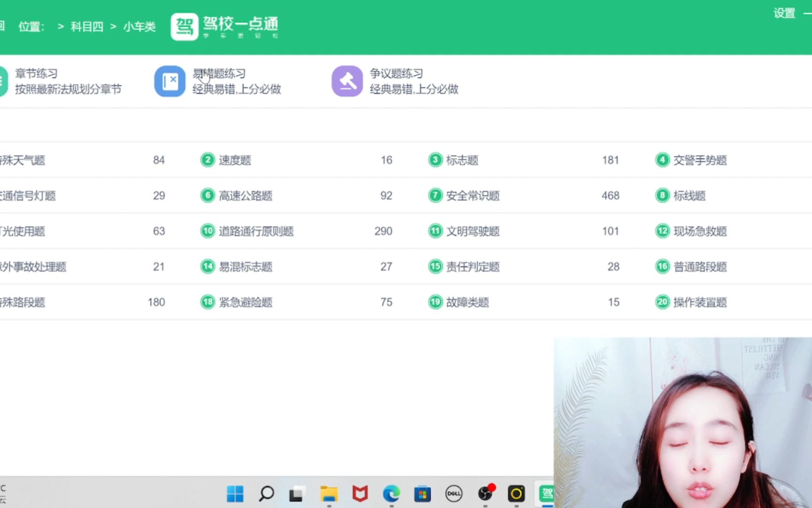
Task: Open the 交警手势题 category
Action: pos(700,160)
